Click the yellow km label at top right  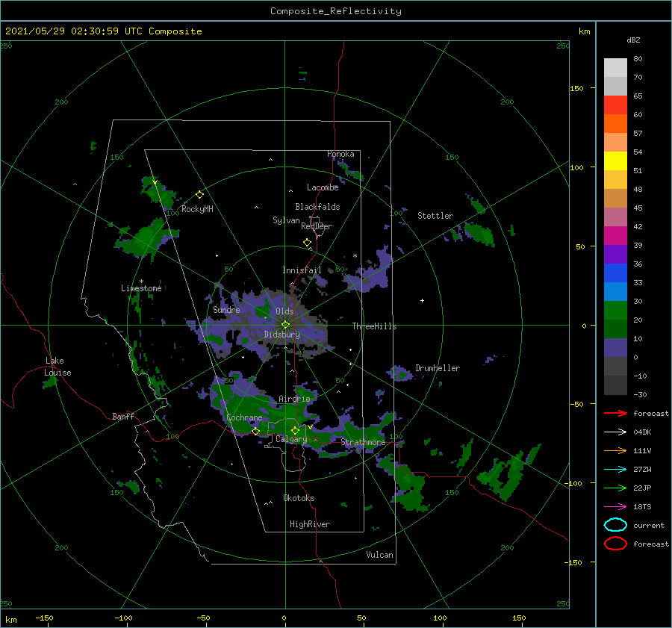point(584,31)
